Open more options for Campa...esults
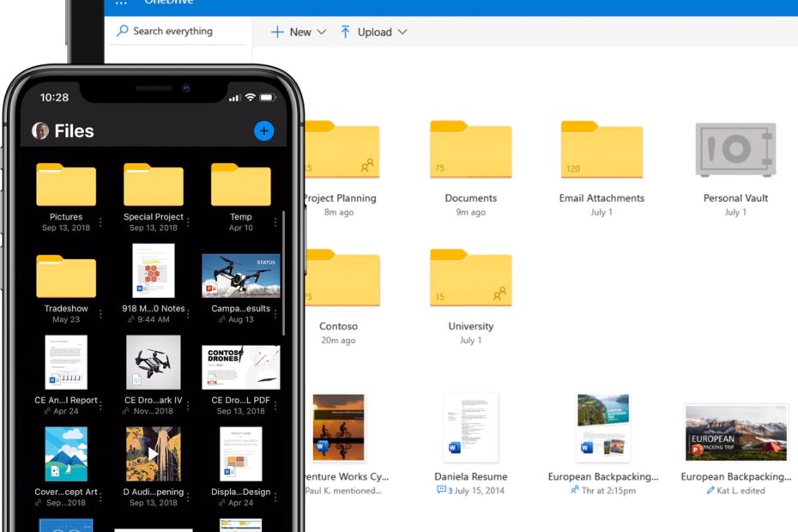 click(275, 313)
